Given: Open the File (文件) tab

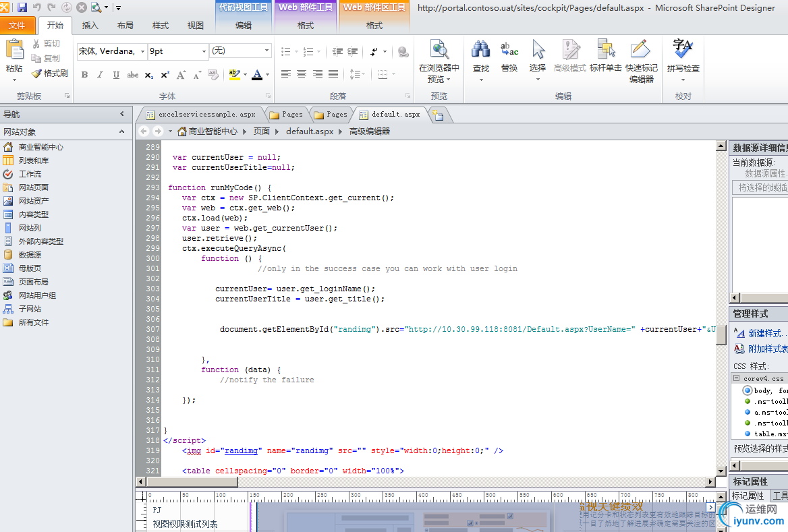Looking at the screenshot, I should pos(17,25).
